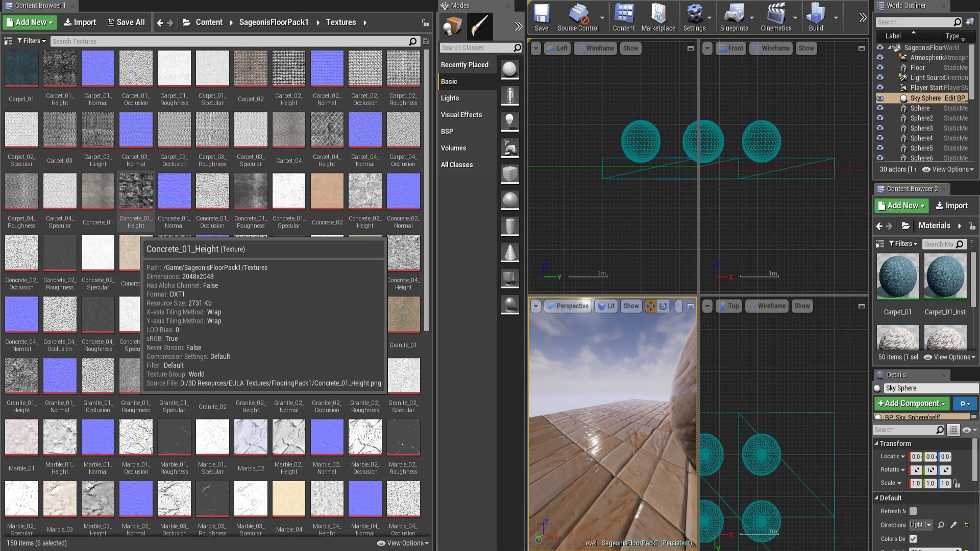This screenshot has width=980, height=551.
Task: Select the Carpet_01 material thumbnail
Action: pyautogui.click(x=897, y=277)
